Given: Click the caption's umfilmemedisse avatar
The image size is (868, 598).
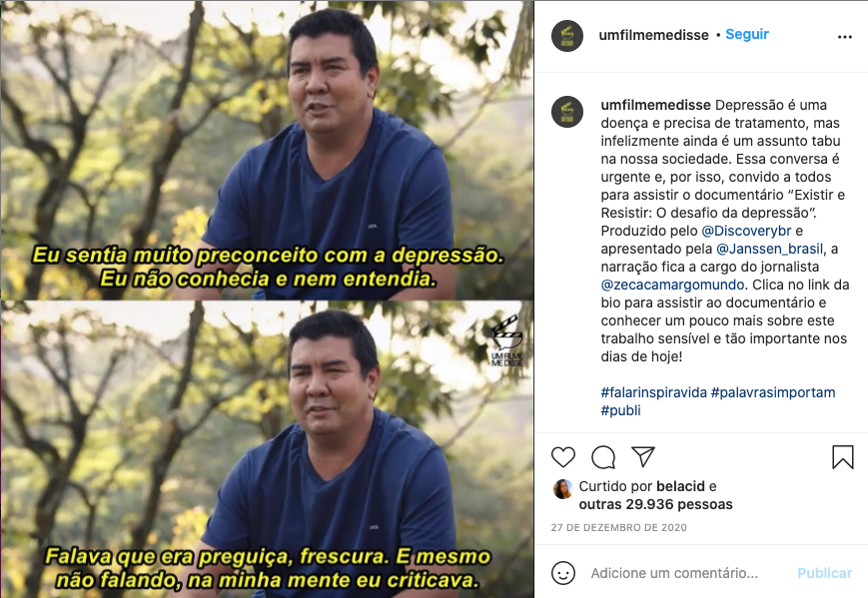Looking at the screenshot, I should [x=567, y=112].
